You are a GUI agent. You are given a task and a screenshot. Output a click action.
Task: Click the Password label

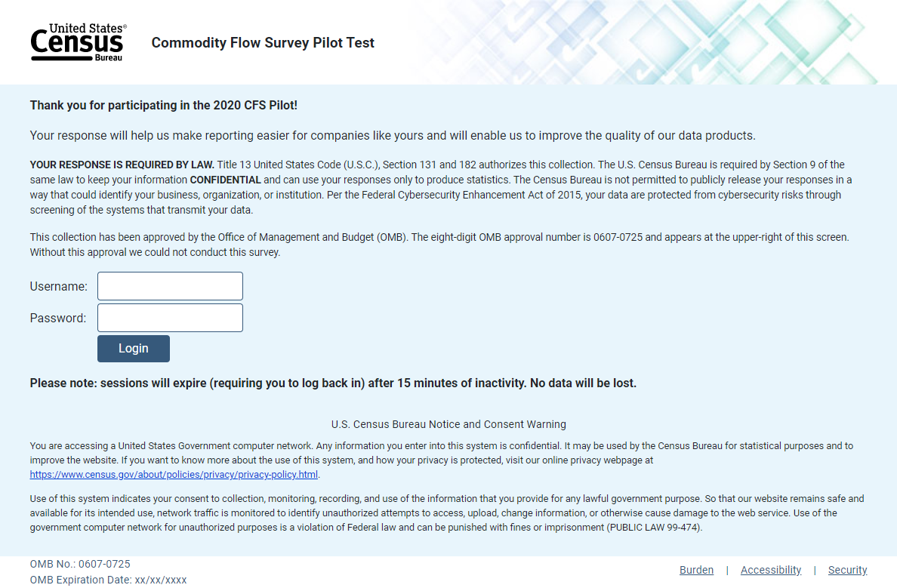point(58,318)
